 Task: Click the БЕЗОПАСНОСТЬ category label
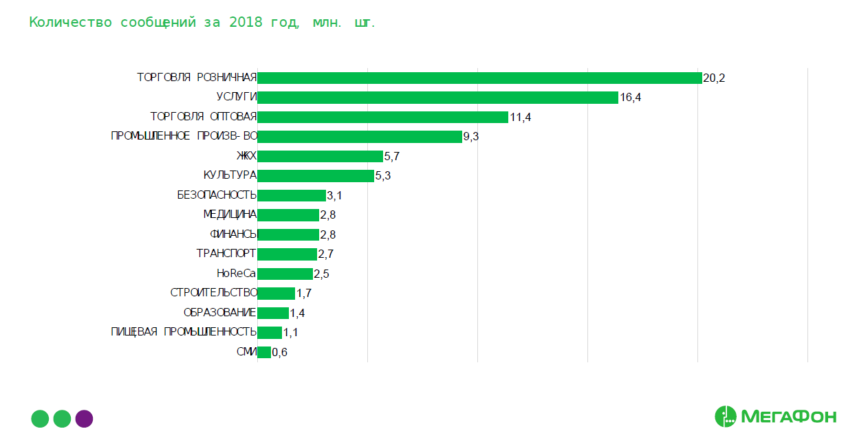click(217, 195)
